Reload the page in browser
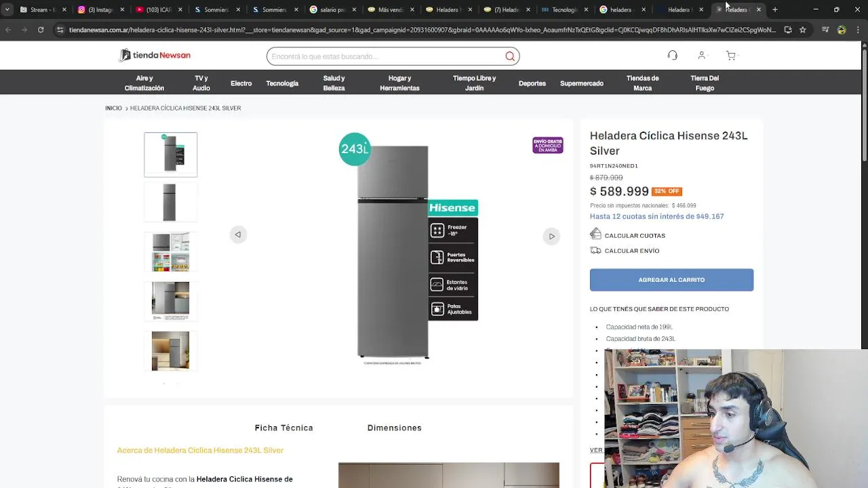The width and height of the screenshot is (868, 488). [x=41, y=30]
